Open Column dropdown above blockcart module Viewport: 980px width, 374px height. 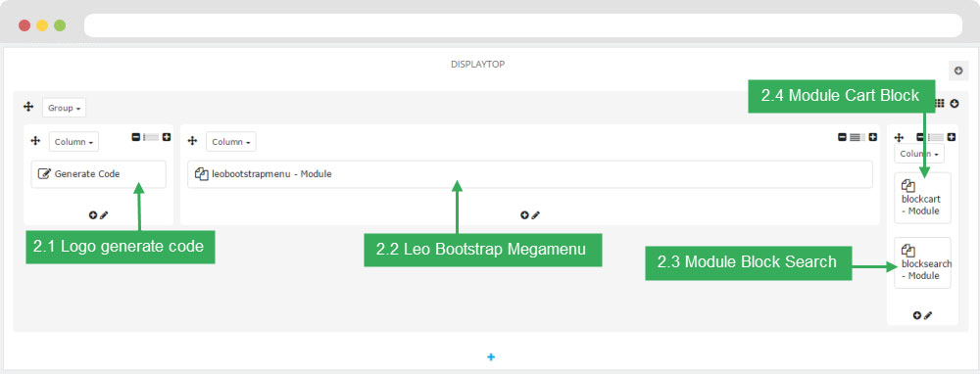(x=919, y=154)
